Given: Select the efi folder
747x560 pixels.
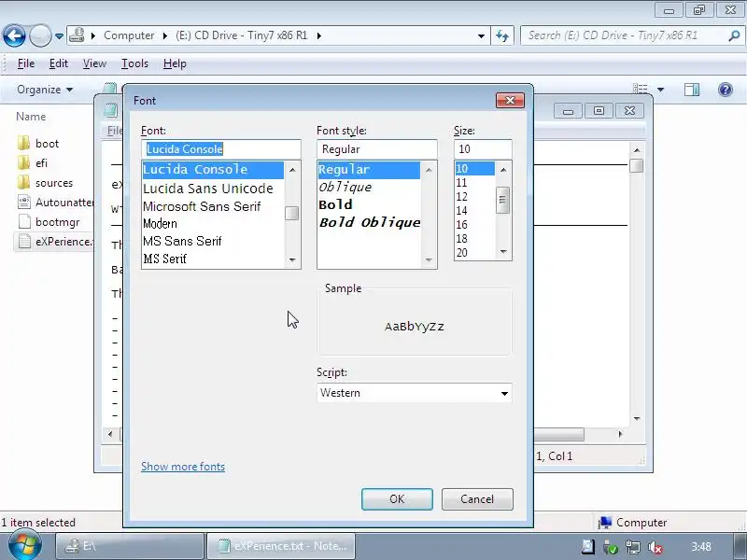Looking at the screenshot, I should tap(33, 162).
